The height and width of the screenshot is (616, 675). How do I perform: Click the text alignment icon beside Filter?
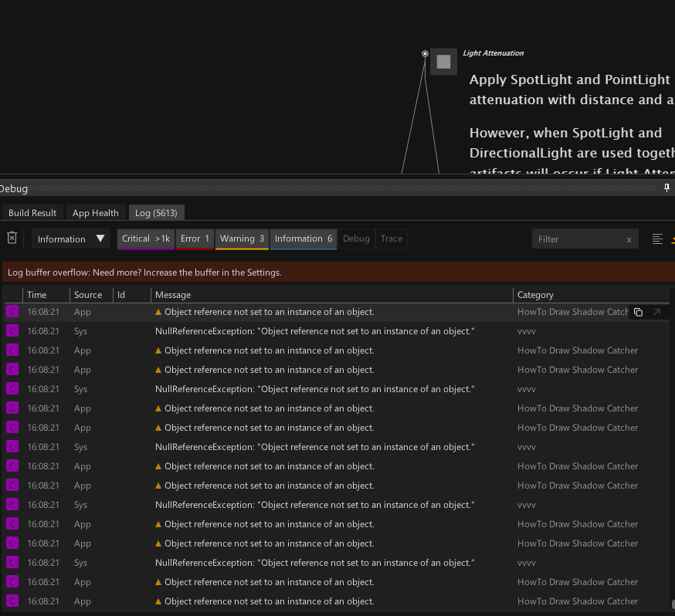[x=657, y=239]
